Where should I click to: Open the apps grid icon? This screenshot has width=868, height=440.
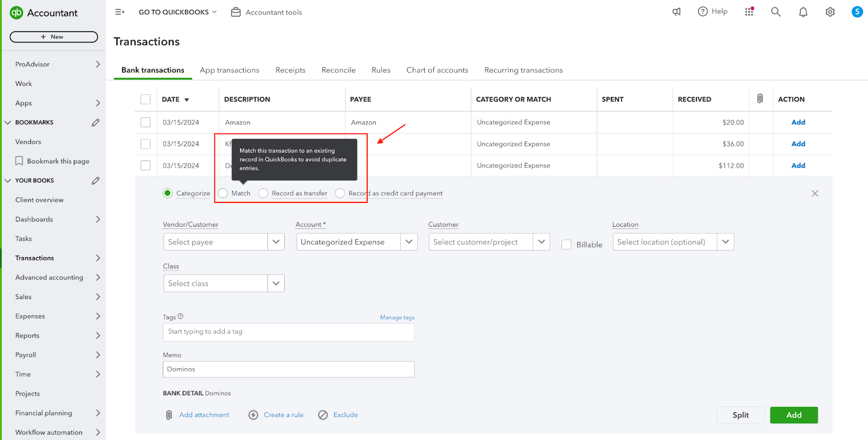(749, 11)
